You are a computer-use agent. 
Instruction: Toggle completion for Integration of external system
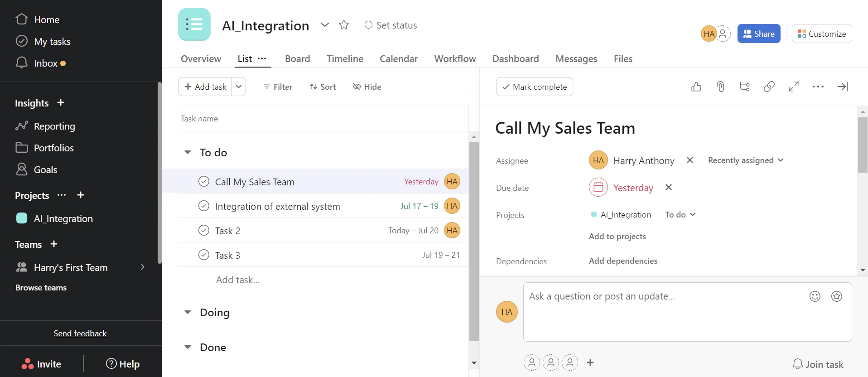click(x=204, y=206)
